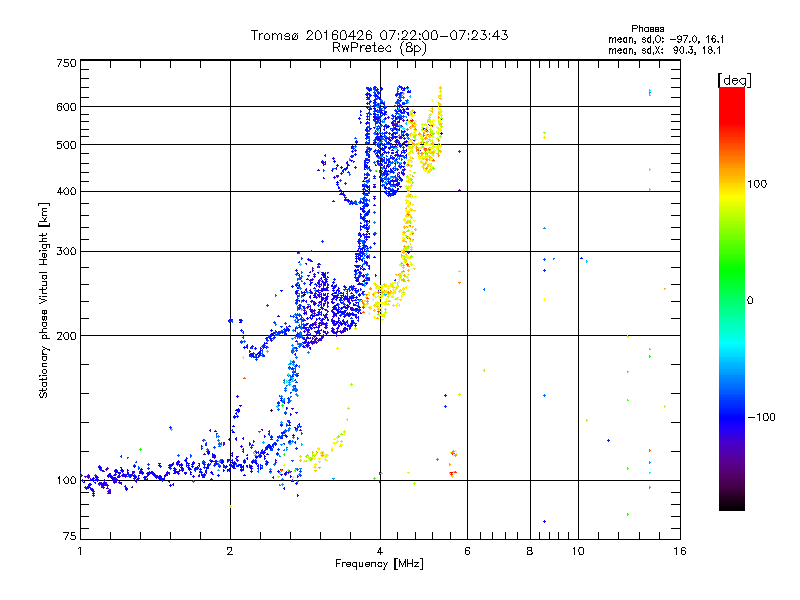Click the colorbar tick label '-100'
This screenshot has width=800, height=600.
click(761, 417)
